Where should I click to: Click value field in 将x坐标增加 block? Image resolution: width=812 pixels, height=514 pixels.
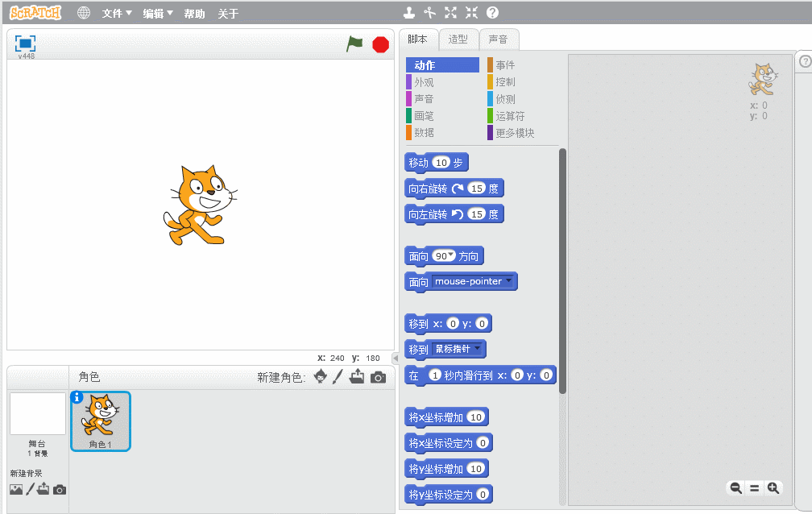[476, 417]
